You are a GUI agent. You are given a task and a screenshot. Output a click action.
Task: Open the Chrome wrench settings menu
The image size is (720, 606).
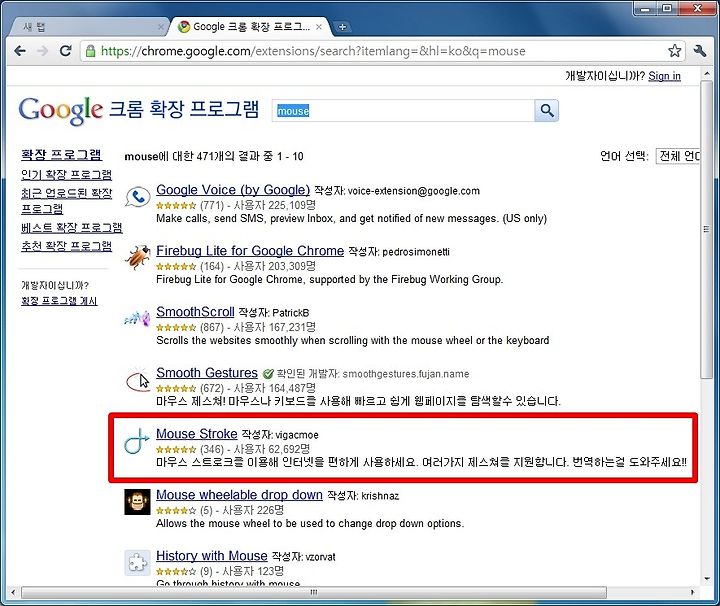[x=700, y=50]
